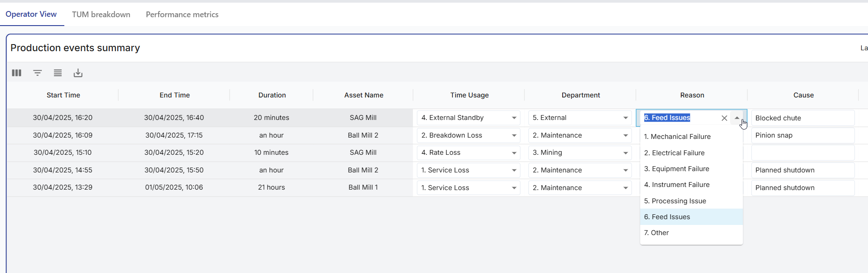Click the export download icon
The image size is (868, 273).
[78, 73]
